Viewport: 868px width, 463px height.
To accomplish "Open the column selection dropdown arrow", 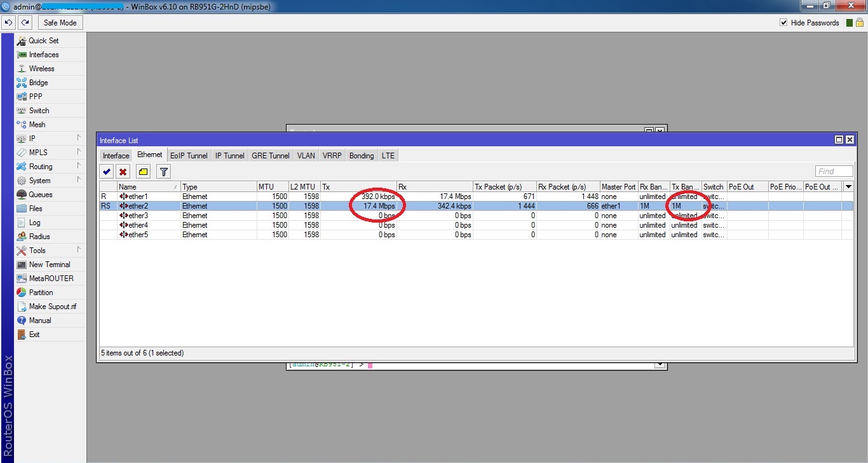I will (848, 186).
